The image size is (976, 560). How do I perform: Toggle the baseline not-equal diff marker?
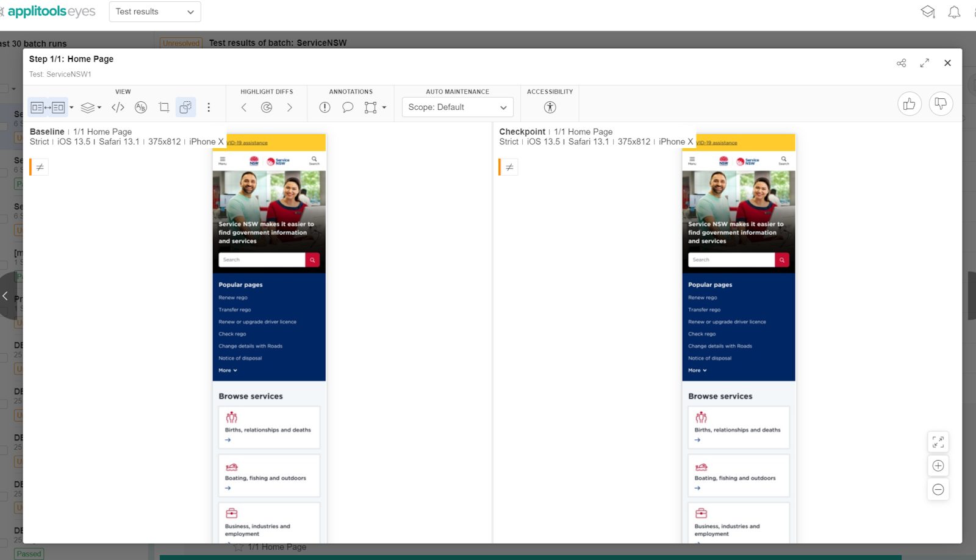pyautogui.click(x=40, y=167)
